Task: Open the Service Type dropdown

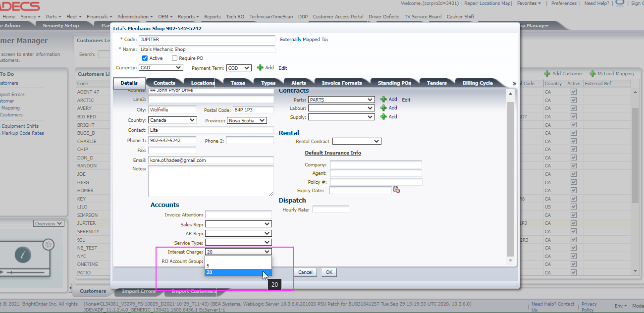Action: (238, 242)
